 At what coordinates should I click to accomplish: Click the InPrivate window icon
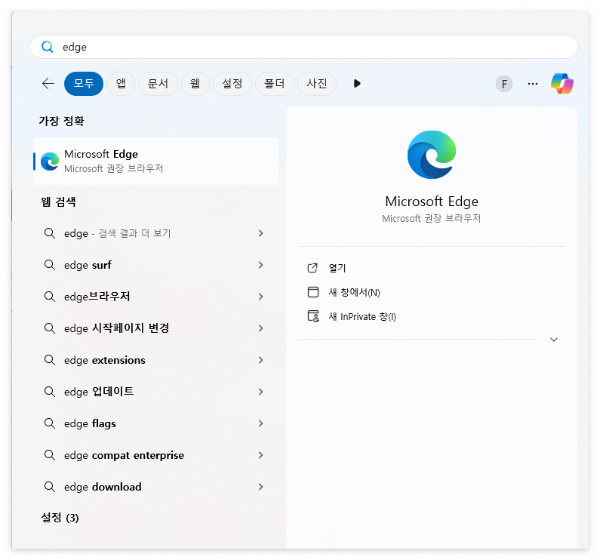(313, 316)
